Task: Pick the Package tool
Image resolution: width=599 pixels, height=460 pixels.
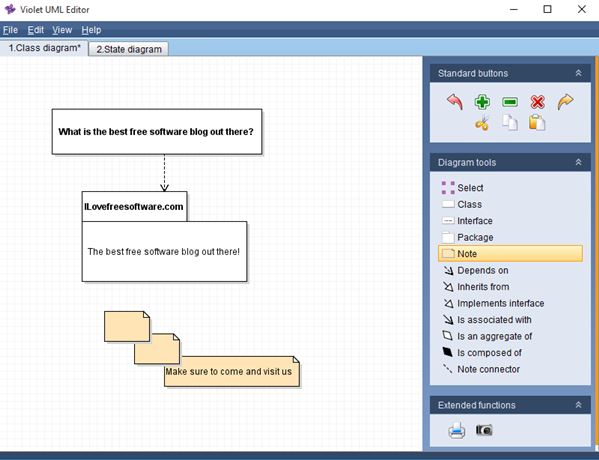Action: click(510, 237)
